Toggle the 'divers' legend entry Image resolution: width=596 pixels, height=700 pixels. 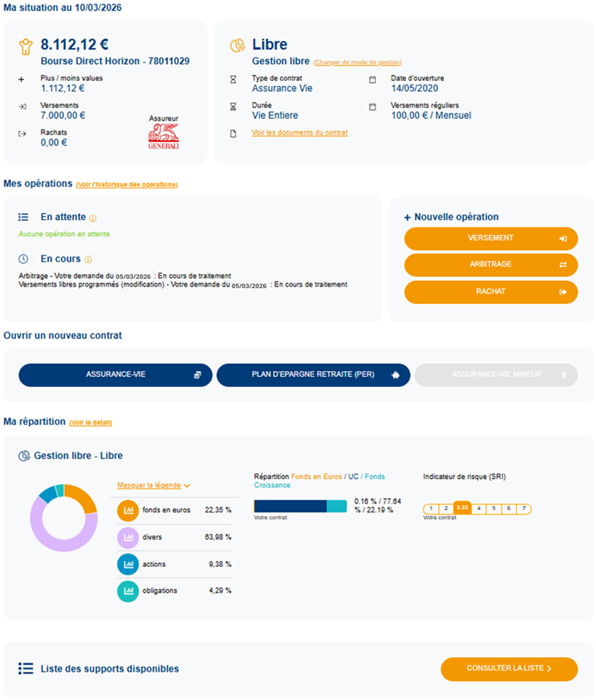[x=127, y=537]
